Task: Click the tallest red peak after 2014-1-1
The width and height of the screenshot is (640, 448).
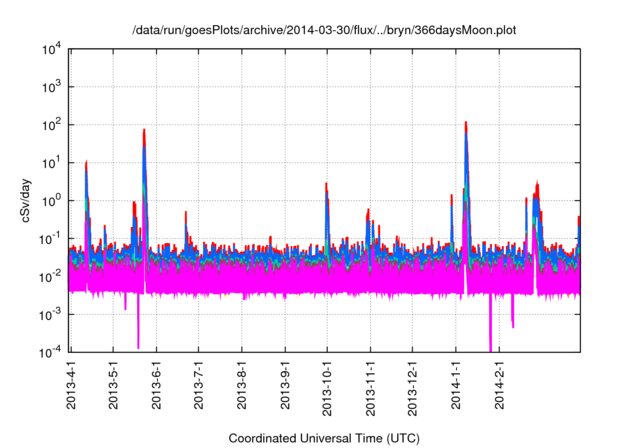Action: click(466, 124)
